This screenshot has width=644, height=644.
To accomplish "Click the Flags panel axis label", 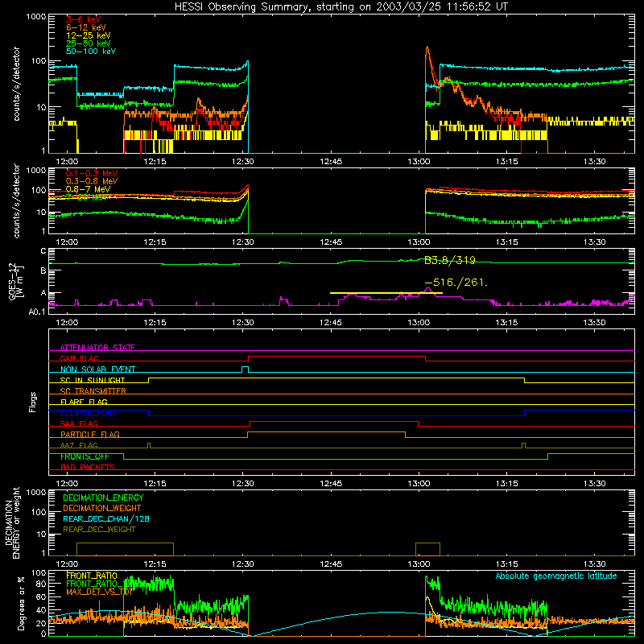I will [x=33, y=402].
